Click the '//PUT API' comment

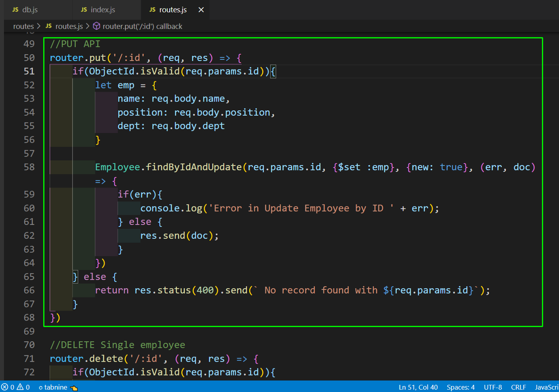[75, 44]
